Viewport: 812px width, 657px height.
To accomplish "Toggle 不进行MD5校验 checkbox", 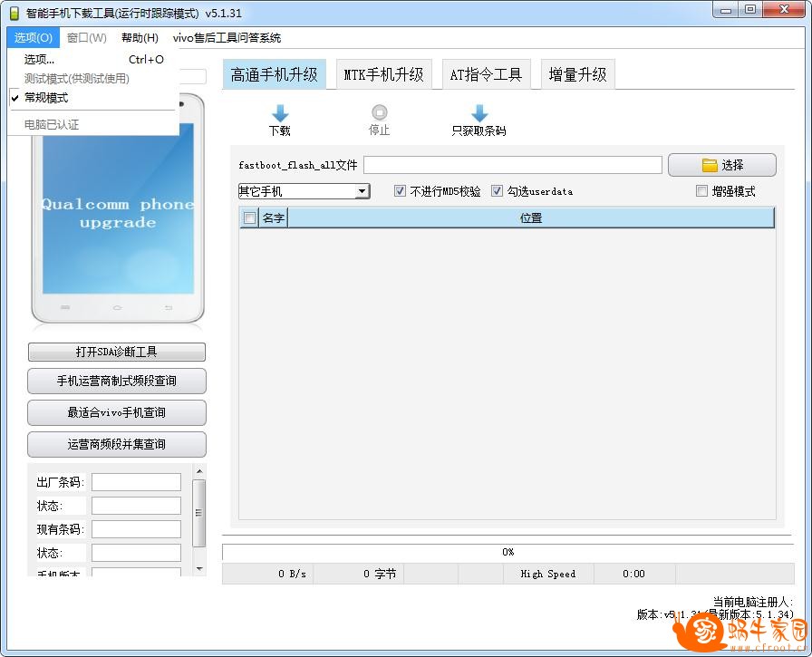I will point(400,191).
